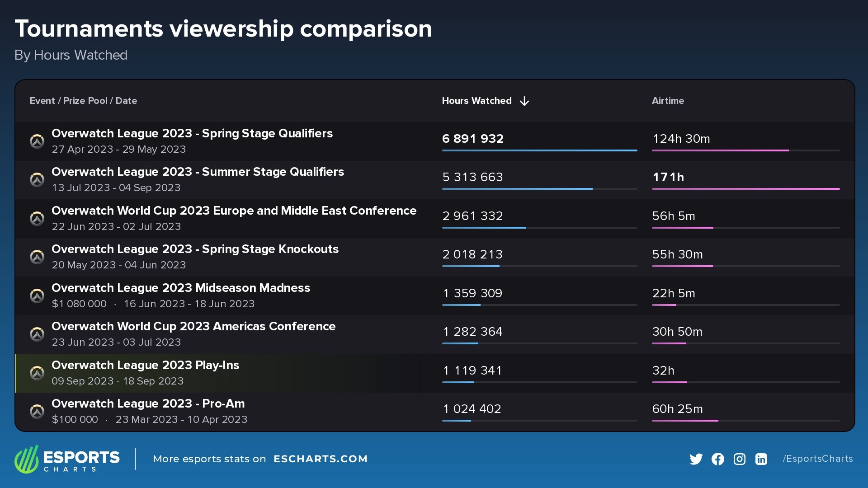Open Overwatch League 2023 - Summer Stage Qualifiers
The width and height of the screenshot is (868, 488).
tap(198, 172)
